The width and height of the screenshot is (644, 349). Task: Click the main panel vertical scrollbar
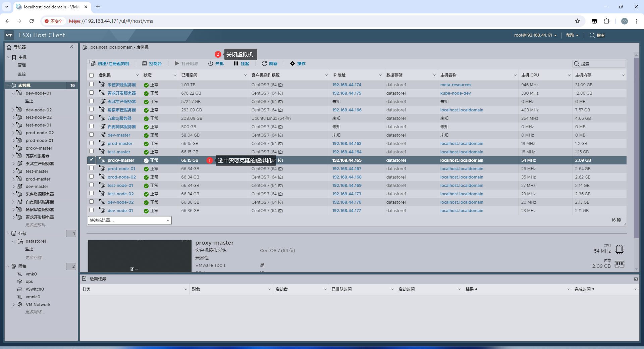(636, 148)
